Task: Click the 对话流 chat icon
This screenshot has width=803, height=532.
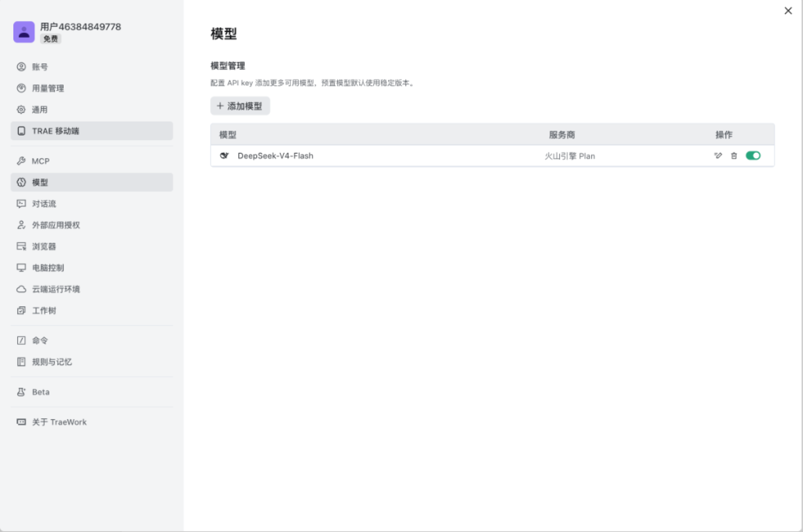Action: click(21, 204)
